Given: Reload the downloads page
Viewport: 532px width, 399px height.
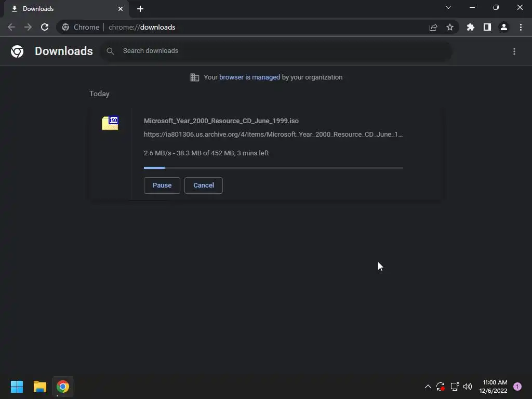Looking at the screenshot, I should (45, 27).
